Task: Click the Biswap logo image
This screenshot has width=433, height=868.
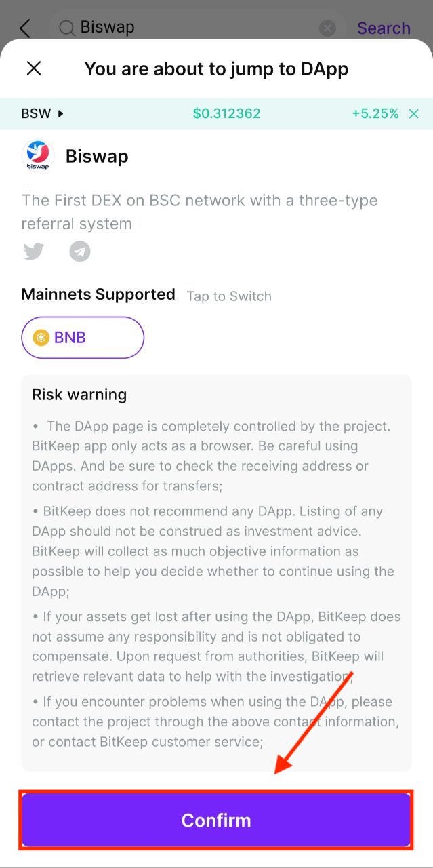Action: pos(38,156)
